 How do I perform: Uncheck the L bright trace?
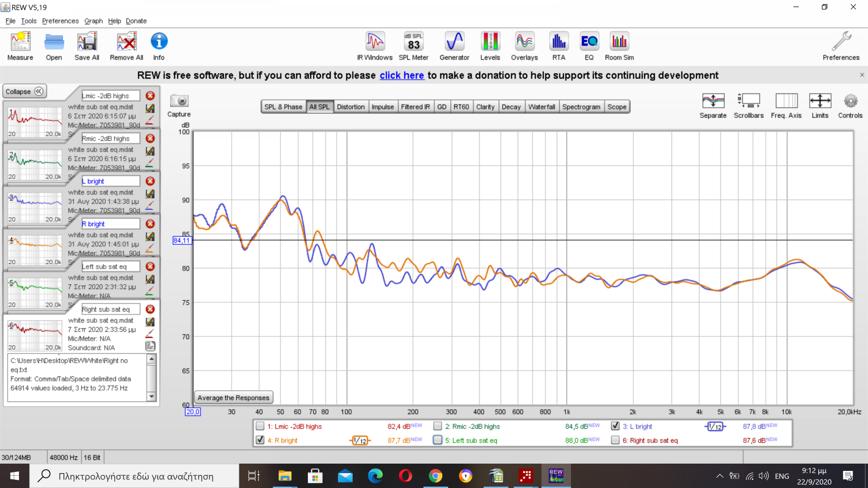tap(615, 426)
